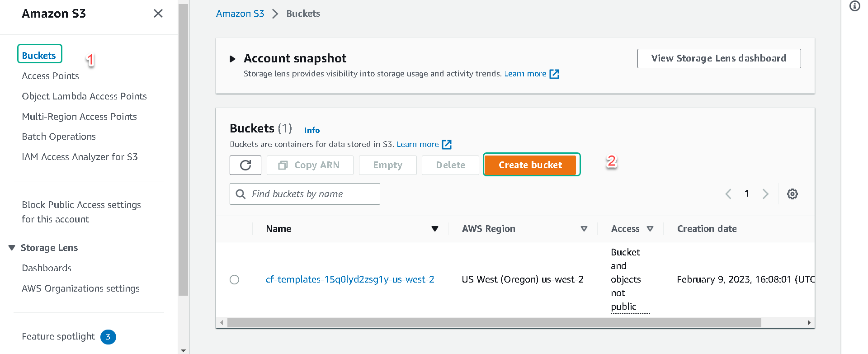Focus the Find buckets by name field
Screen dimensions: 868x354
click(x=305, y=194)
